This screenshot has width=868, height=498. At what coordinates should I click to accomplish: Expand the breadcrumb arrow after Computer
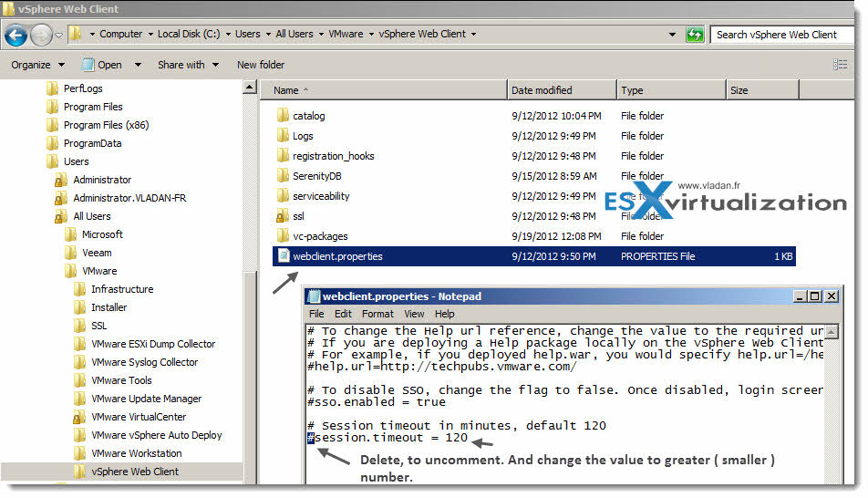(150, 35)
